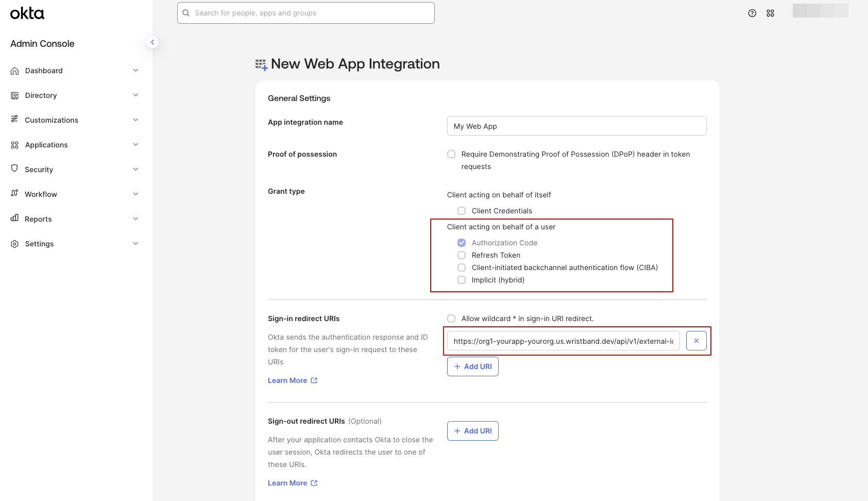Enable Require DPoP header checkbox

point(451,154)
